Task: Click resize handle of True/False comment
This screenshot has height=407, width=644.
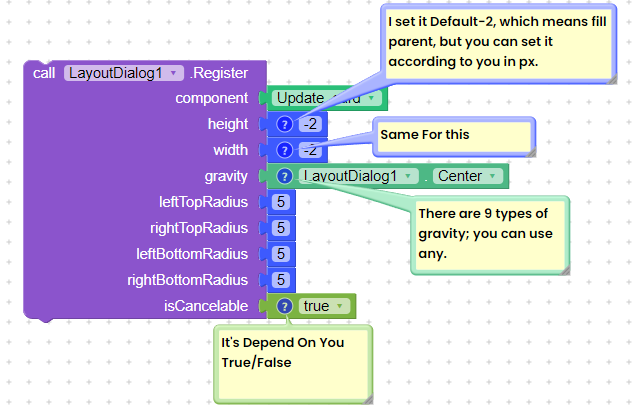Action: pos(368,399)
